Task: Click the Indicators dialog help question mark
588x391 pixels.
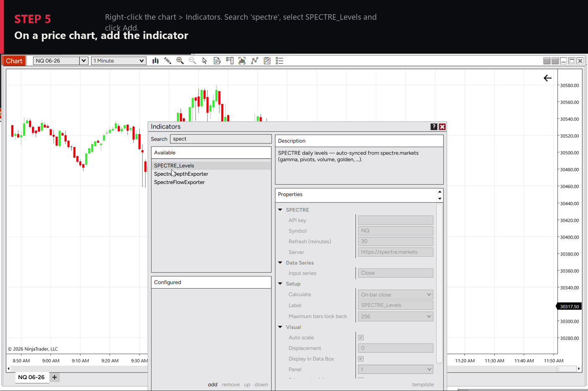Action: tap(434, 127)
